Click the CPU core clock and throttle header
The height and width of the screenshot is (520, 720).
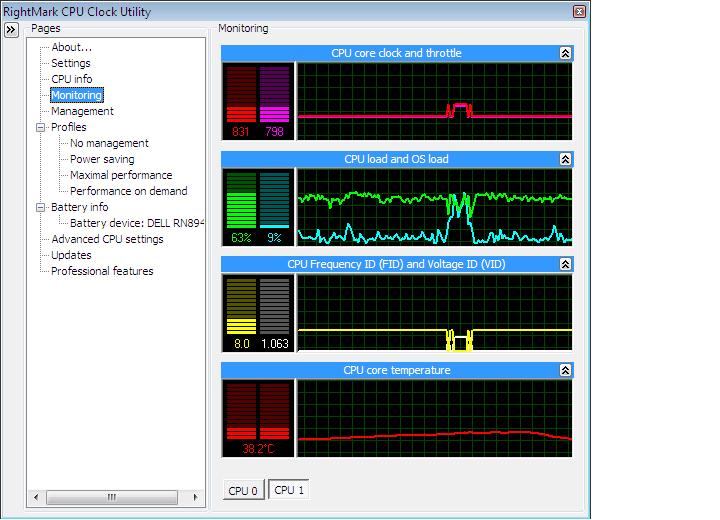(x=397, y=53)
